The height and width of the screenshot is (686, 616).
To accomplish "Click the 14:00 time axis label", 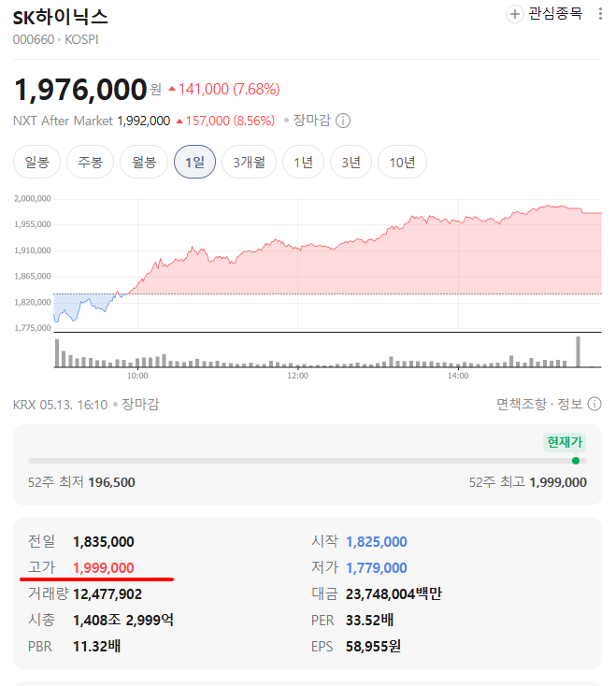I will [x=458, y=376].
